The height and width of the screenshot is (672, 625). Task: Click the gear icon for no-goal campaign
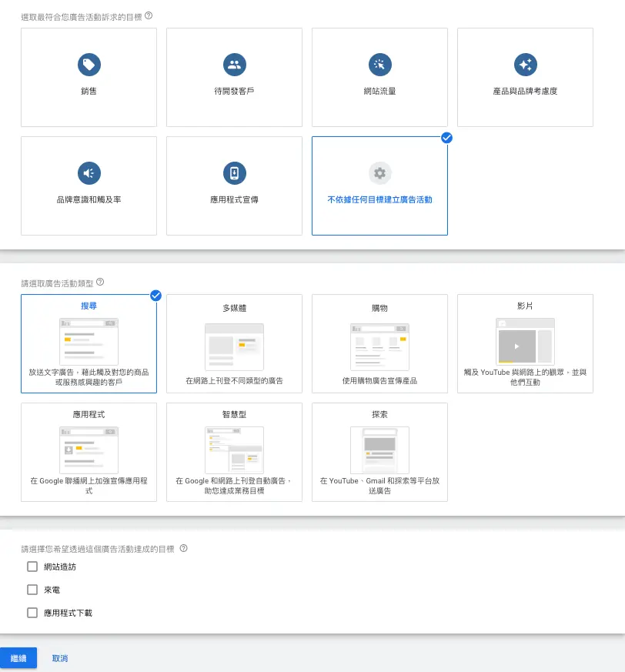tap(379, 173)
